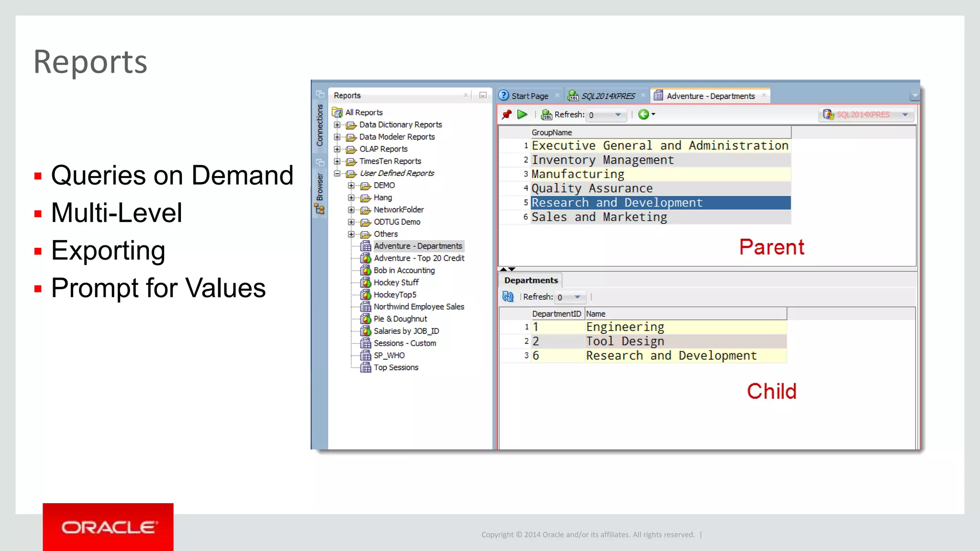Viewport: 980px width, 551px height.
Task: Expand the NetworkFolder node
Action: [x=351, y=210]
